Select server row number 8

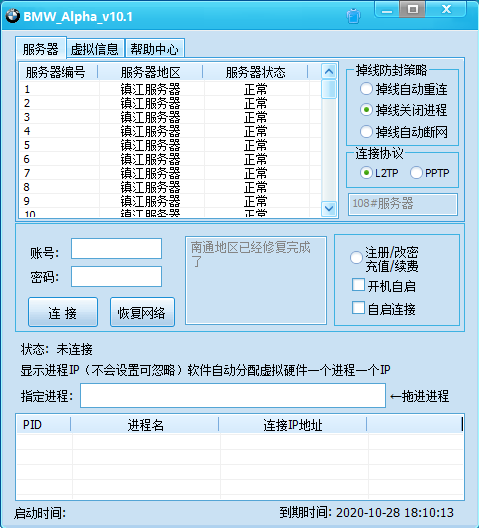pyautogui.click(x=170, y=187)
